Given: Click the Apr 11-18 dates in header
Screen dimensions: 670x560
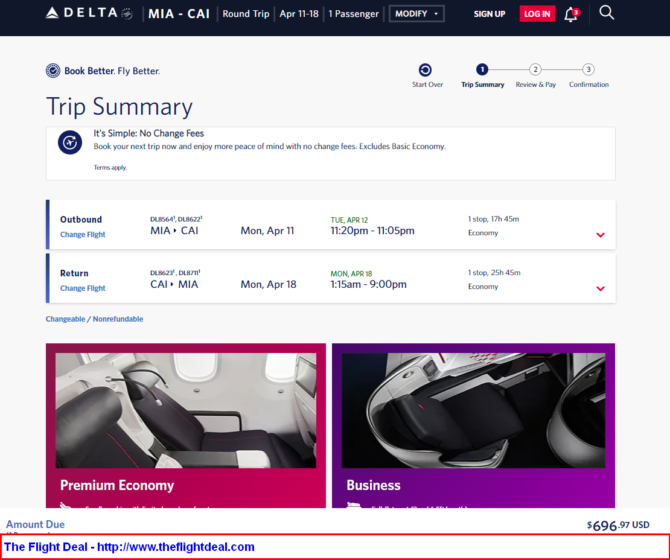Looking at the screenshot, I should [299, 14].
